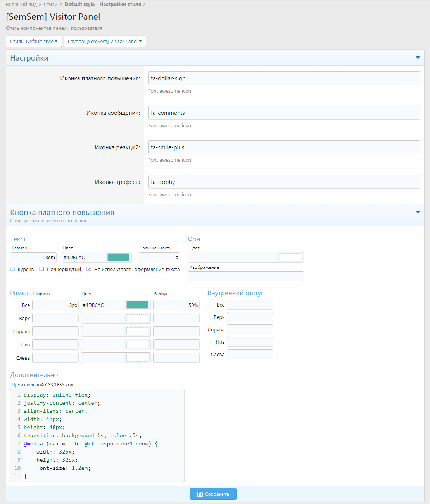Open the empty background color swatch
The image size is (430, 504).
tap(290, 257)
